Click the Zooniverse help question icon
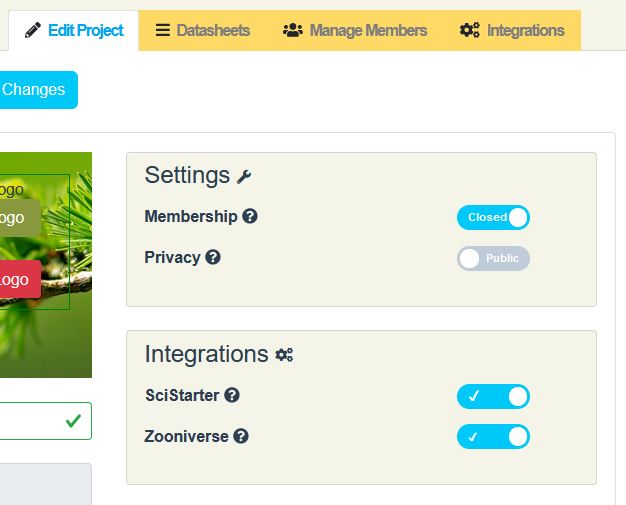Screen dimensions: 626x505 (241, 436)
